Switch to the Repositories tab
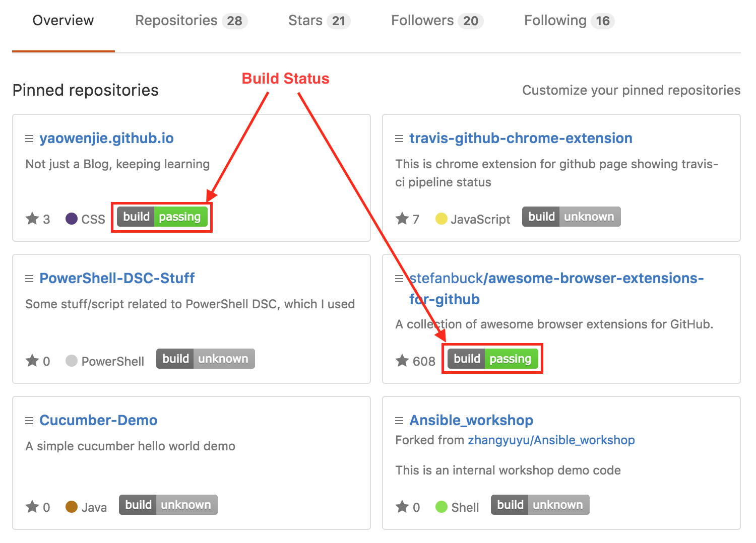This screenshot has width=756, height=543. click(191, 21)
